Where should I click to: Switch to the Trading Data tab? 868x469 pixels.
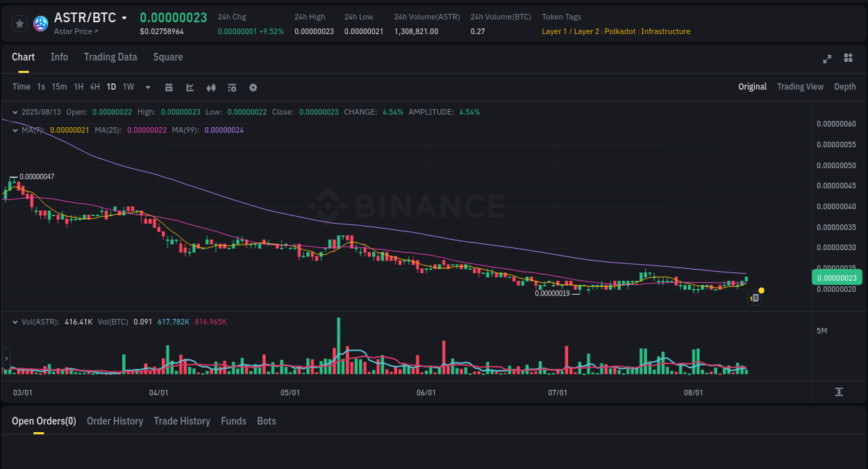coord(110,57)
